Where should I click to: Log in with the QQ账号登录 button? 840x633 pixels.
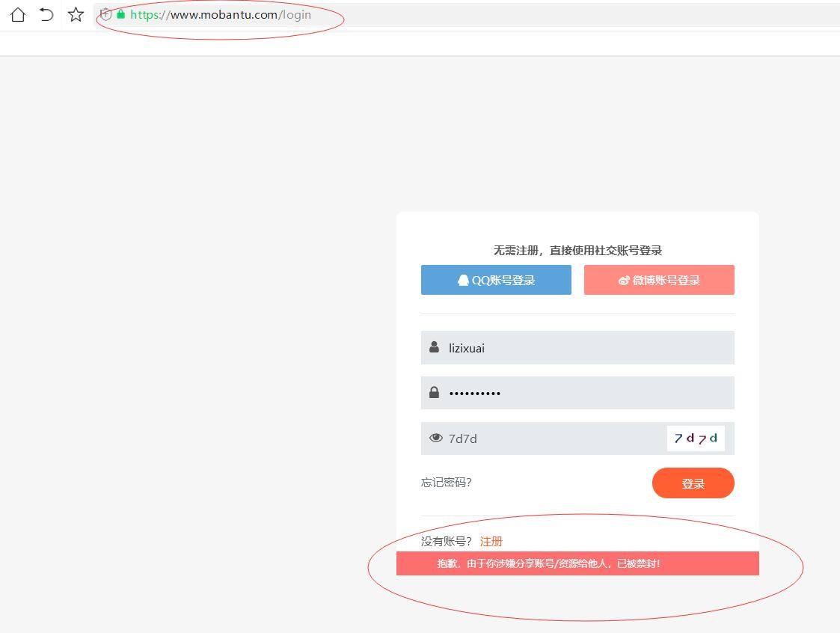point(496,280)
